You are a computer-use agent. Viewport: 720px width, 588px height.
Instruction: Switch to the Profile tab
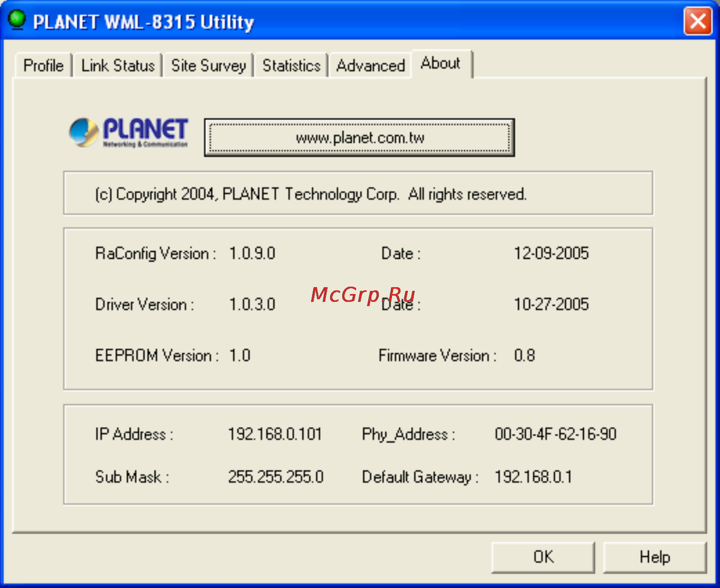pos(43,65)
